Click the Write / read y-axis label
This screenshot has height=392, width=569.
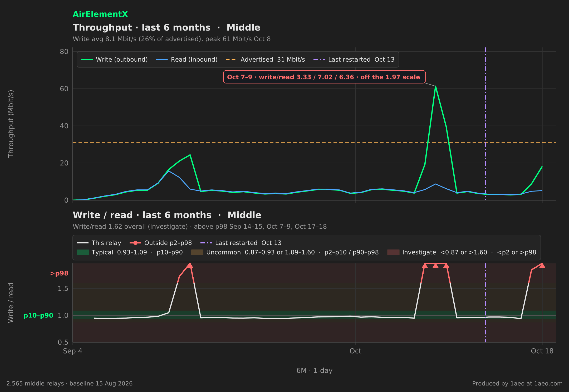tap(11, 303)
